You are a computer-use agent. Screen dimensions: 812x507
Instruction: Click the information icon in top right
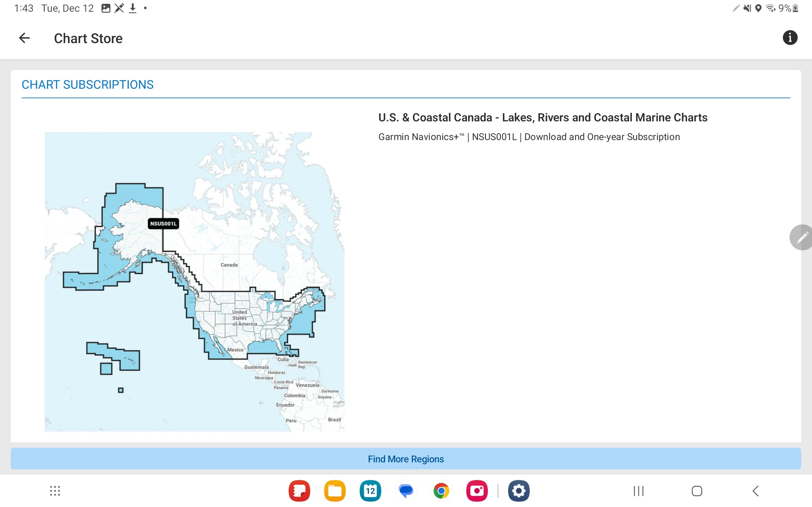tap(789, 37)
